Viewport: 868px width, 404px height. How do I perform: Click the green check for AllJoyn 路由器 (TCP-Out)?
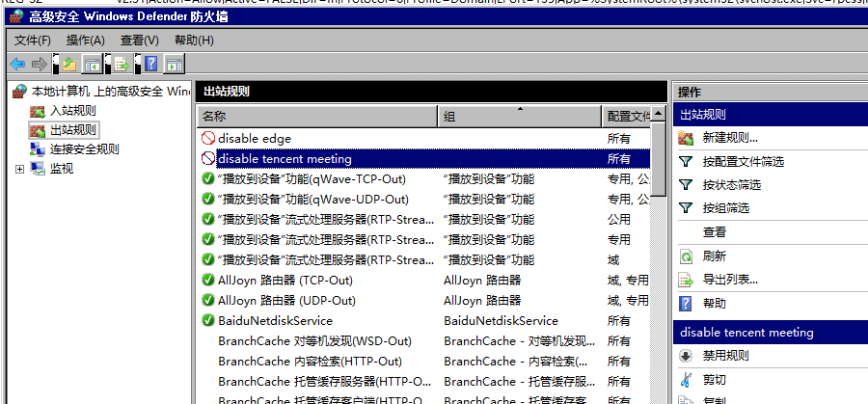pyautogui.click(x=208, y=280)
